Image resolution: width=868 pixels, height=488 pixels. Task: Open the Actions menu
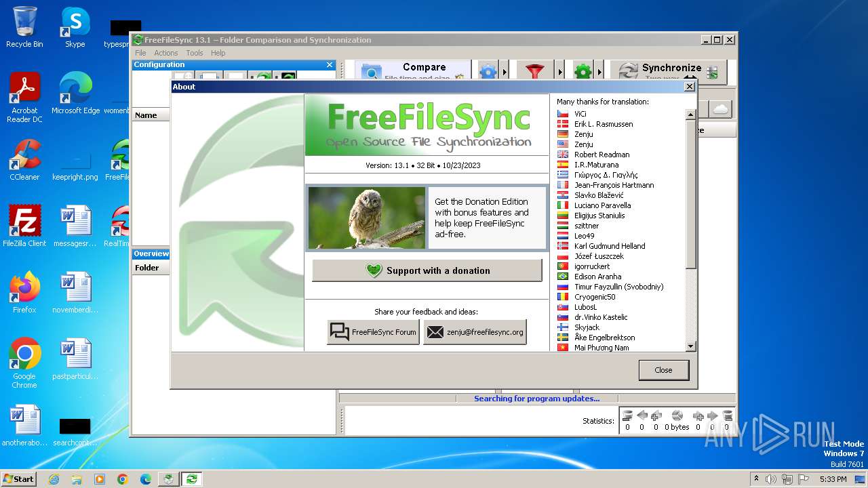165,53
